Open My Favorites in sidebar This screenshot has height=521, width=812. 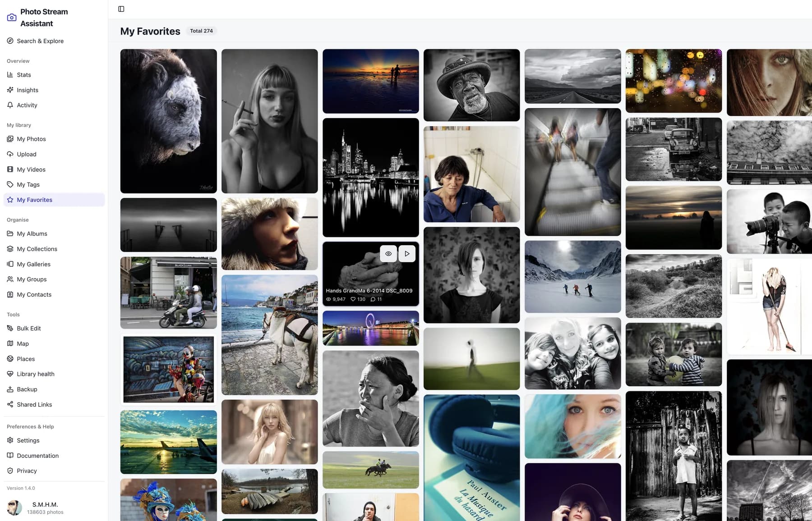point(54,200)
